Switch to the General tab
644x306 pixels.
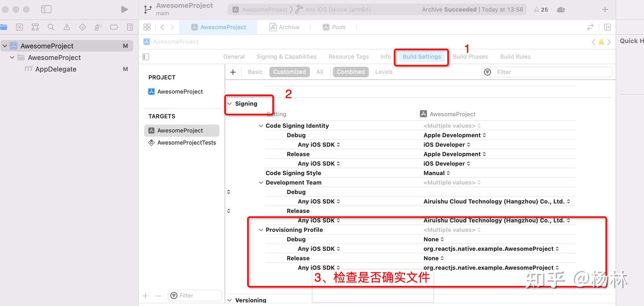(234, 57)
